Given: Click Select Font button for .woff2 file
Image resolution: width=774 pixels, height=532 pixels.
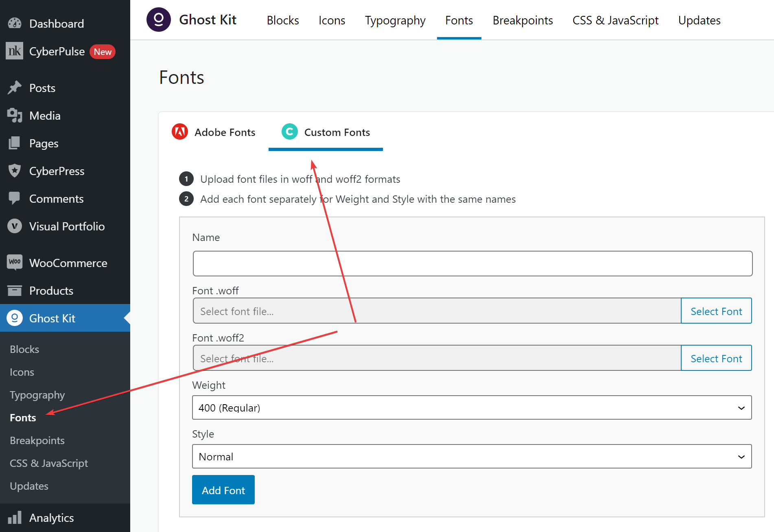Looking at the screenshot, I should [x=716, y=358].
